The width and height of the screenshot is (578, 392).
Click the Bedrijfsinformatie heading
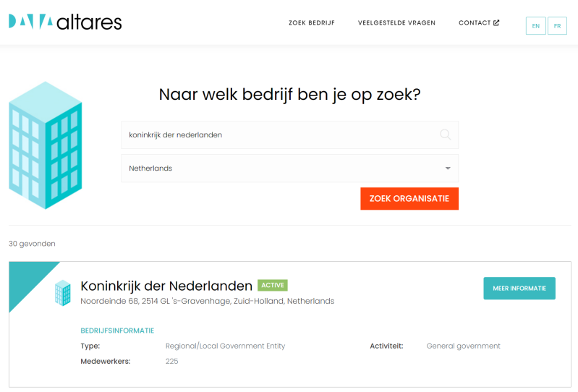point(117,331)
